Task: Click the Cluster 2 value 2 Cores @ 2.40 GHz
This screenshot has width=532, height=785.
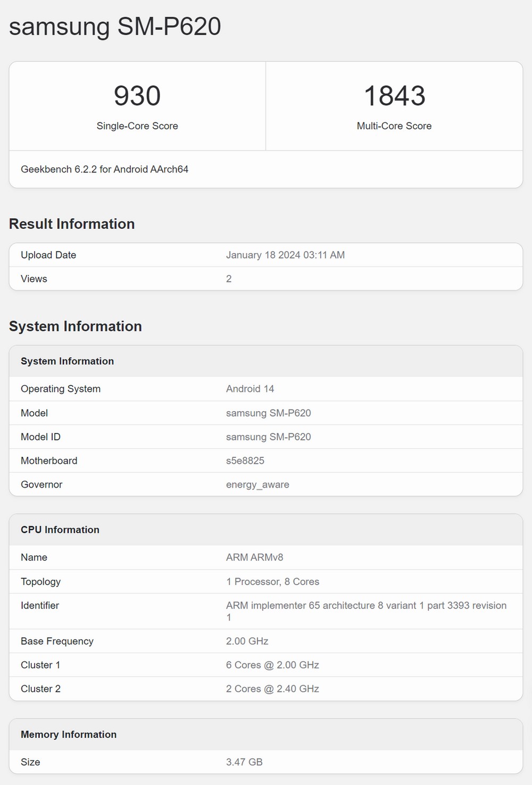Action: (x=272, y=689)
